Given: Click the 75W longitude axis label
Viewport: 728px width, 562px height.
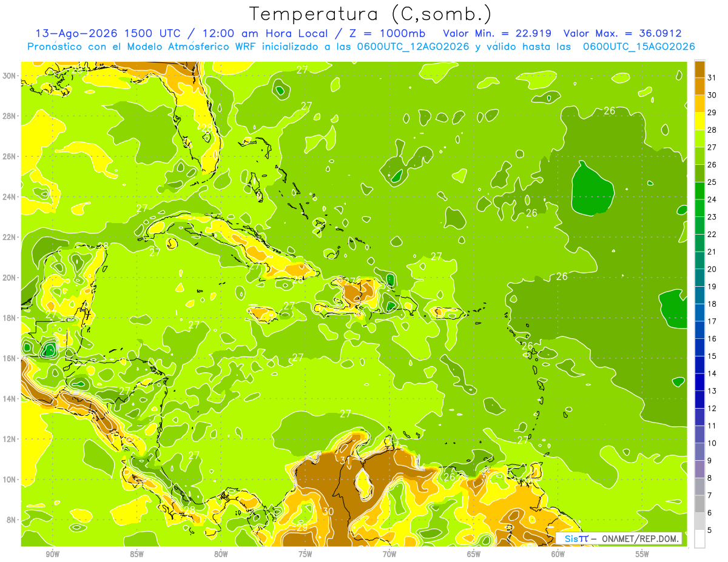Looking at the screenshot, I should click(x=305, y=554).
